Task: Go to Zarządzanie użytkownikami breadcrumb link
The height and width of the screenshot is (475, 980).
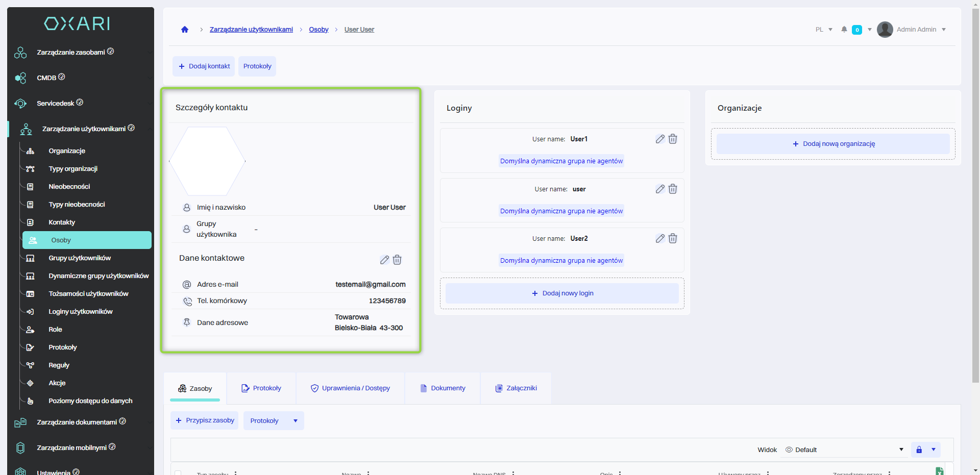Action: 251,30
